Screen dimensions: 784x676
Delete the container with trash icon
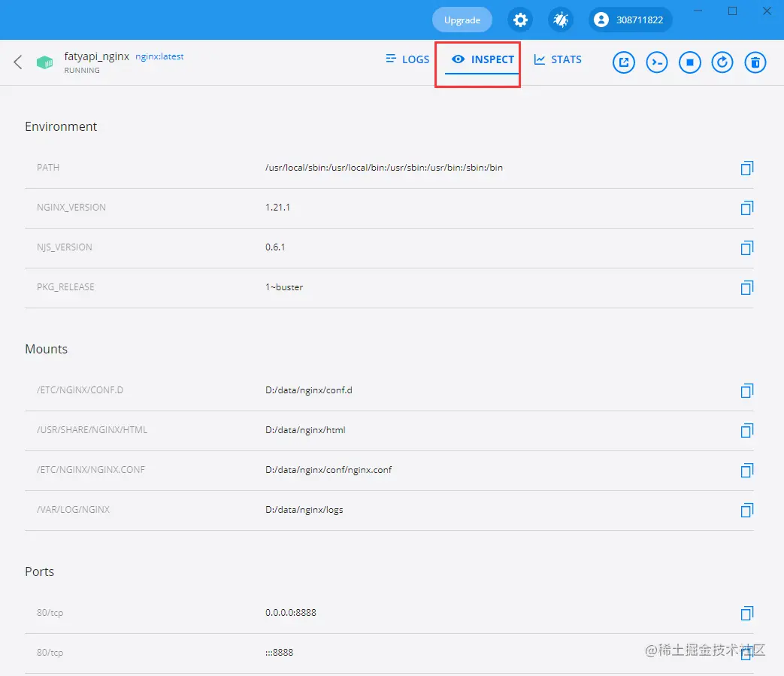point(755,62)
